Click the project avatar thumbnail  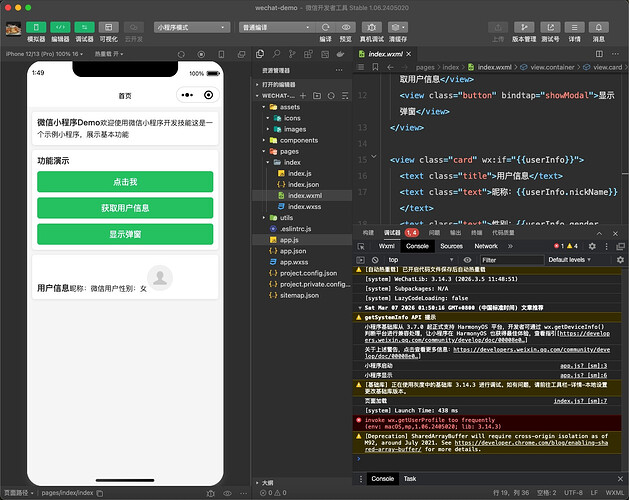pos(13,29)
